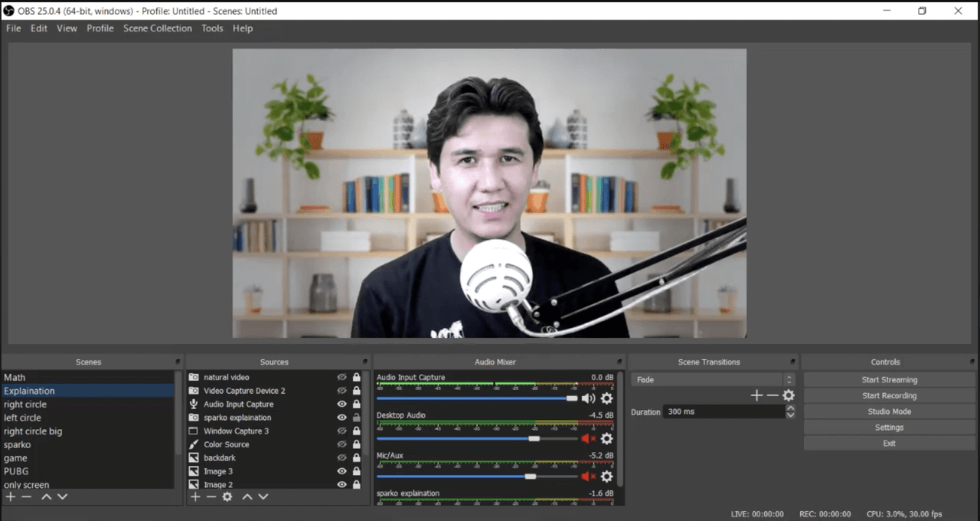Open the Tools menu
The image size is (980, 521).
[212, 28]
